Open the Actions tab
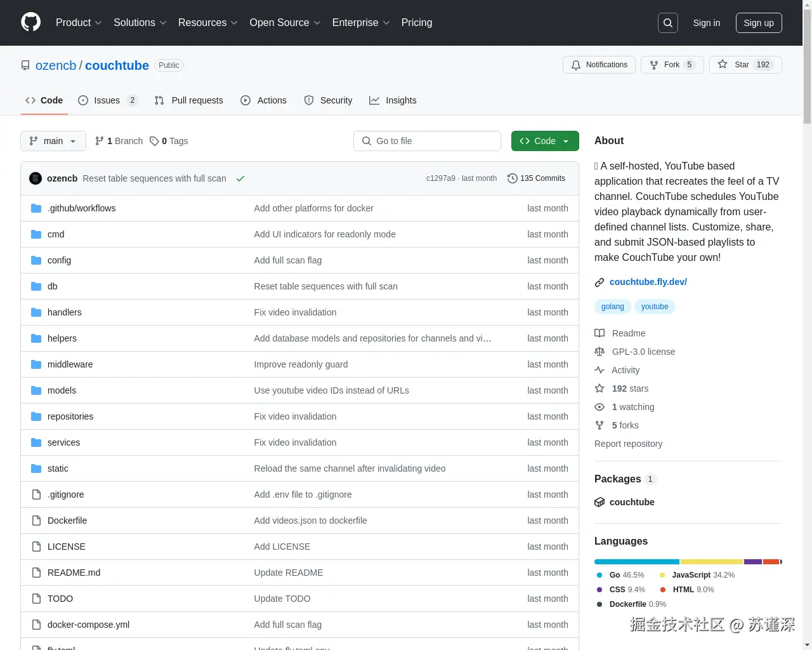The image size is (812, 650). click(x=264, y=100)
